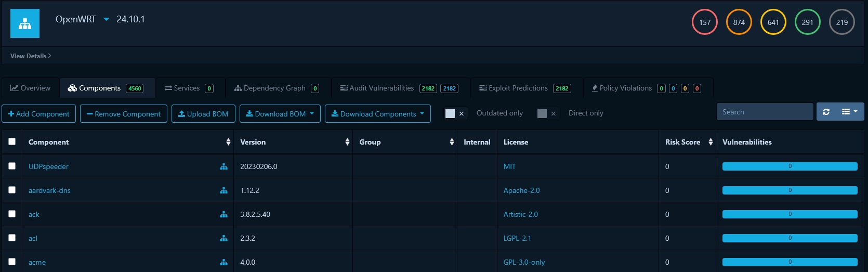Click the sort arrows on Risk Score column
This screenshot has height=272, width=868.
[711, 142]
